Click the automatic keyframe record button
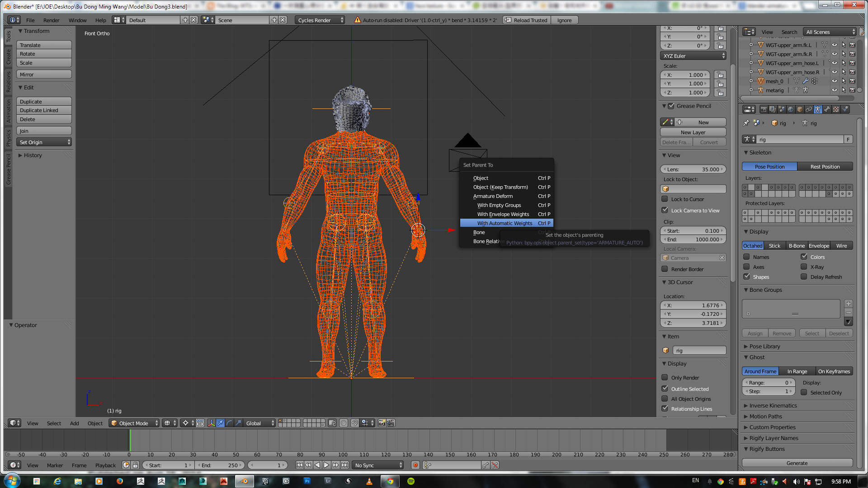Viewport: 868px width, 488px height. click(415, 465)
